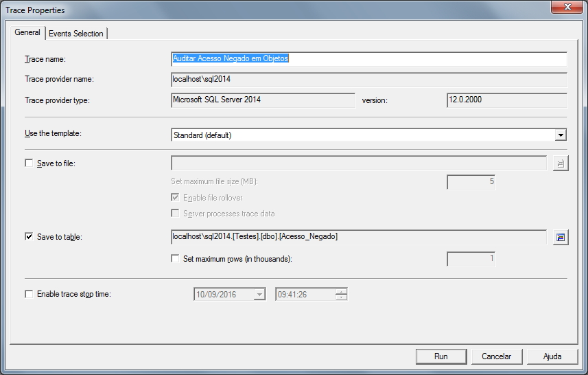
Task: Open help with the Ajuda button
Action: pyautogui.click(x=552, y=356)
